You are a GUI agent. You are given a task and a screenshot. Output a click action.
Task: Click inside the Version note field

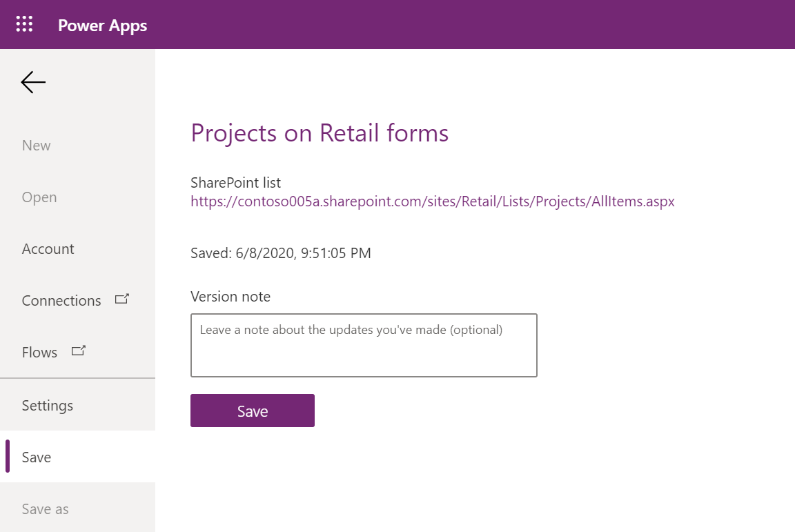click(364, 345)
